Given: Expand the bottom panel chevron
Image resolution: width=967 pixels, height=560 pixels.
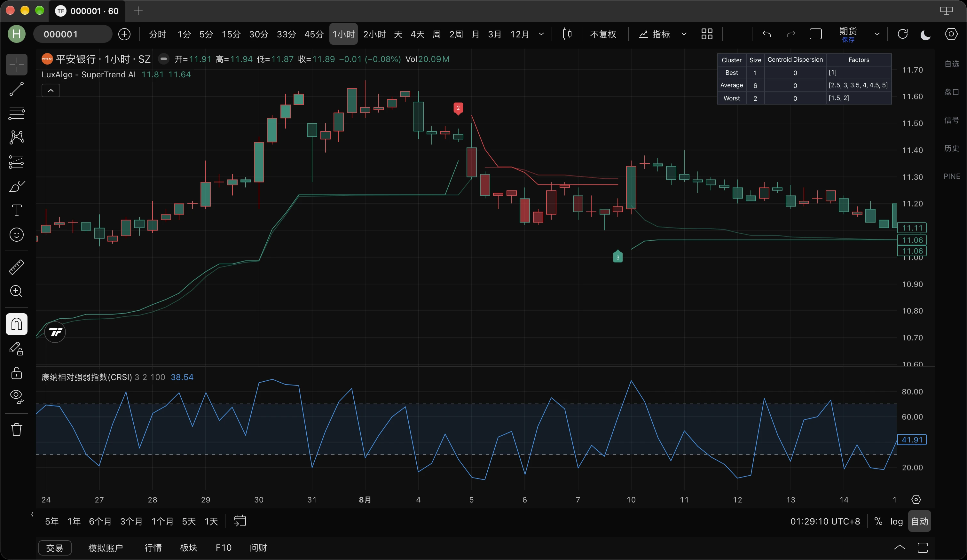Looking at the screenshot, I should [900, 548].
